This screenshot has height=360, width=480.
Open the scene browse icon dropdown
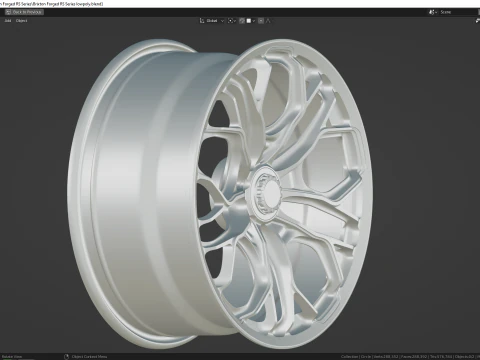(433, 12)
